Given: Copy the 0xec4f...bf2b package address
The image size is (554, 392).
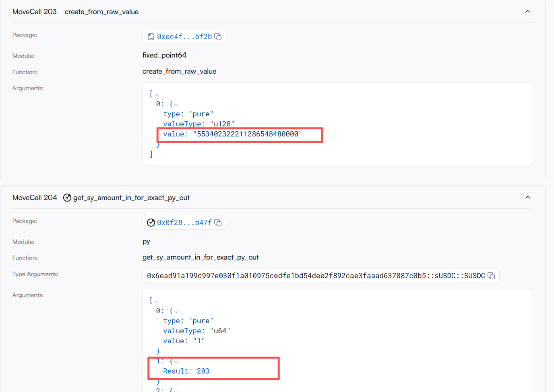Looking at the screenshot, I should 218,37.
